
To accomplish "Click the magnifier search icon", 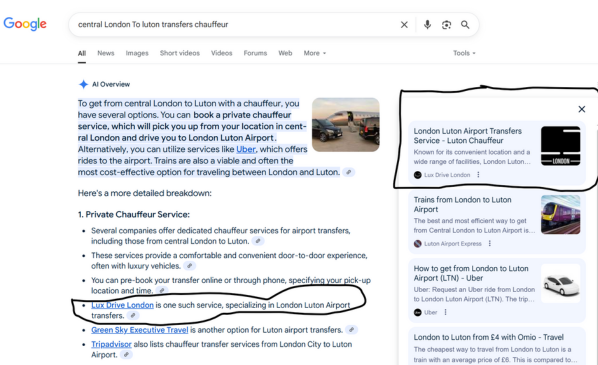I will coord(465,25).
